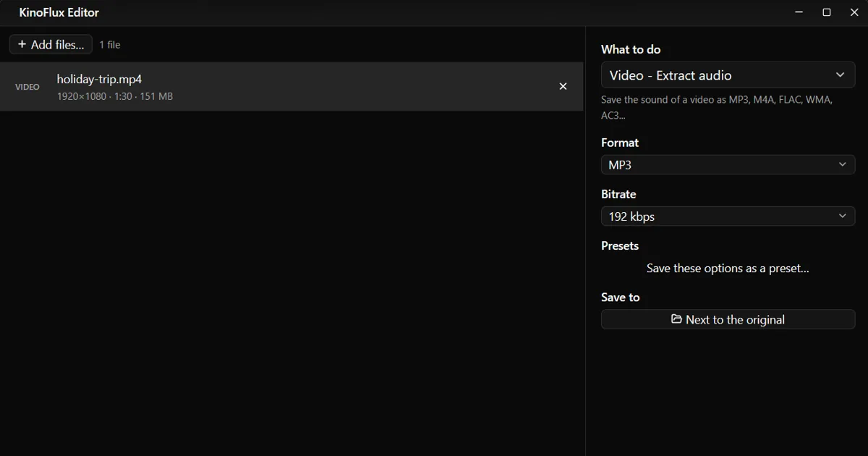Screen dimensions: 868x456
Task: Click the Add files button
Action: click(51, 44)
